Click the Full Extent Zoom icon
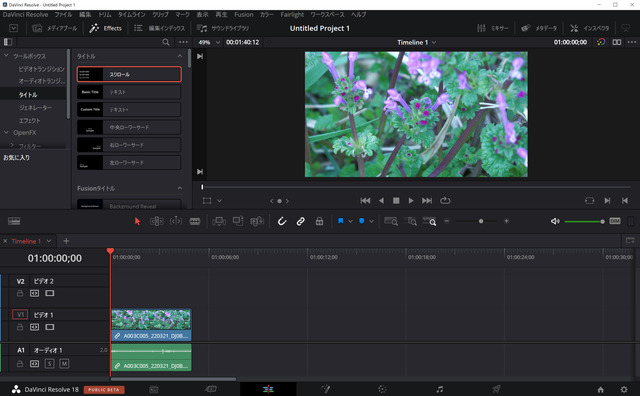Screen dimensions: 640x396 coord(391,221)
